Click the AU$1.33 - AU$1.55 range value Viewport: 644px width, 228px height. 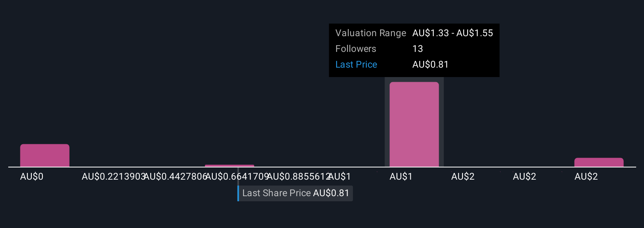coord(453,33)
